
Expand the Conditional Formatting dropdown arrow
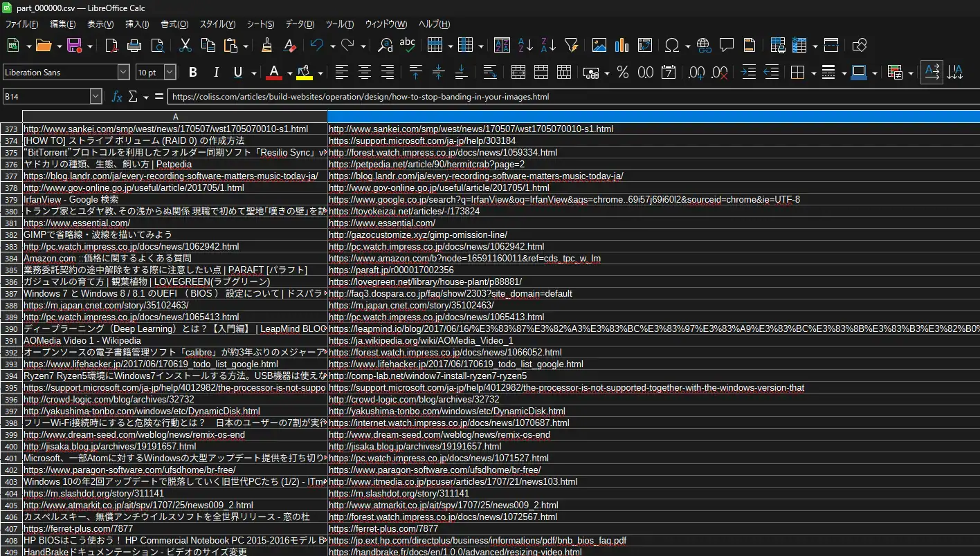[x=911, y=72]
